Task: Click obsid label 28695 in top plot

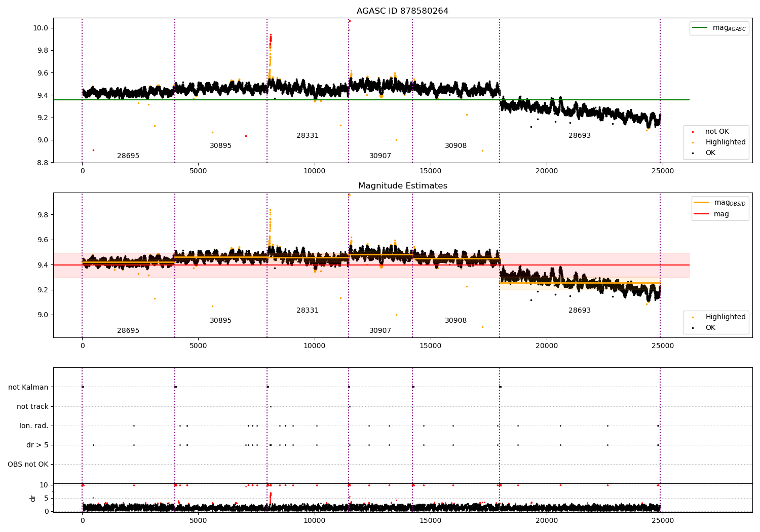Action: tap(128, 156)
